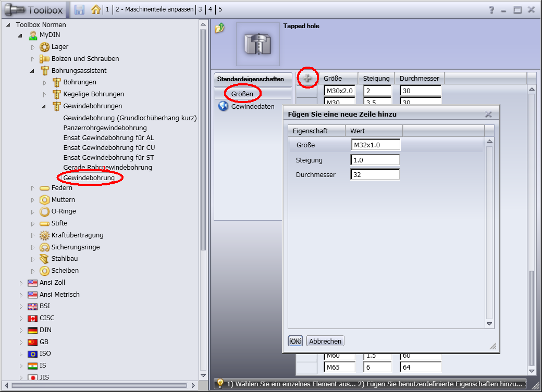
Task: Select step 2 - Maschinenteile anpassen
Action: pos(154,9)
